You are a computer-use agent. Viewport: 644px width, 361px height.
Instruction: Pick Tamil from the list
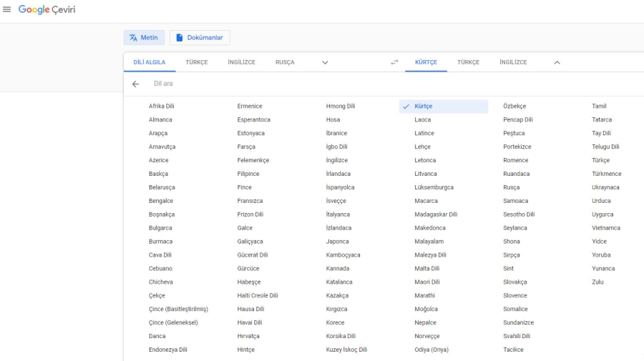[599, 107]
